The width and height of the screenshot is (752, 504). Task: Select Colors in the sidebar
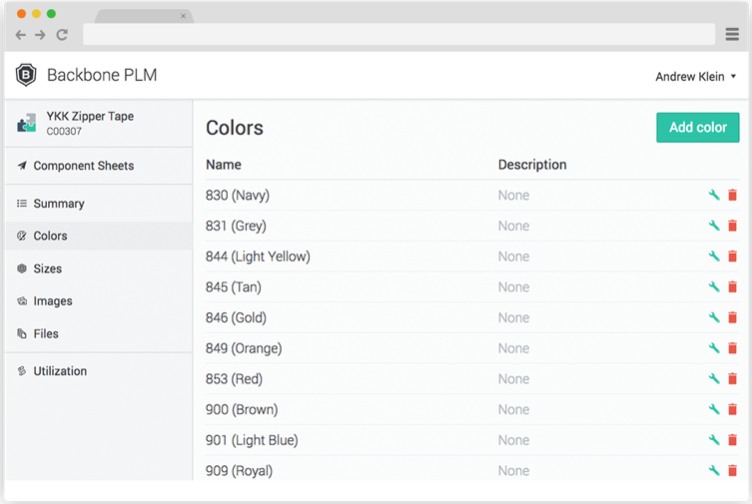point(99,236)
